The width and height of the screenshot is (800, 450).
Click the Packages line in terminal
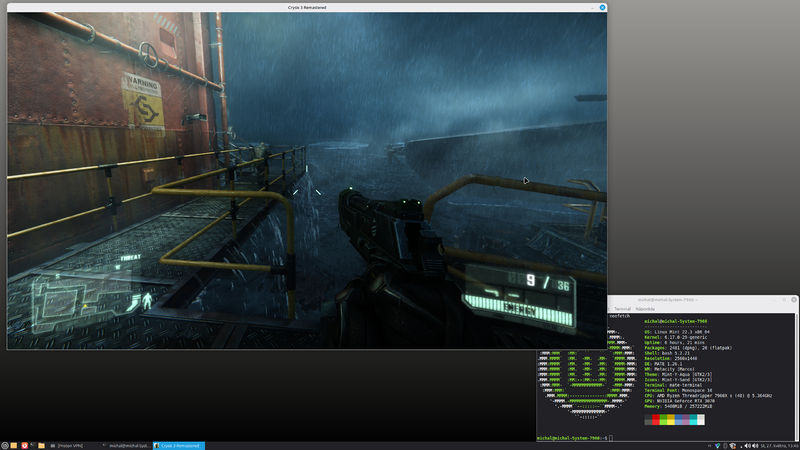tap(688, 347)
